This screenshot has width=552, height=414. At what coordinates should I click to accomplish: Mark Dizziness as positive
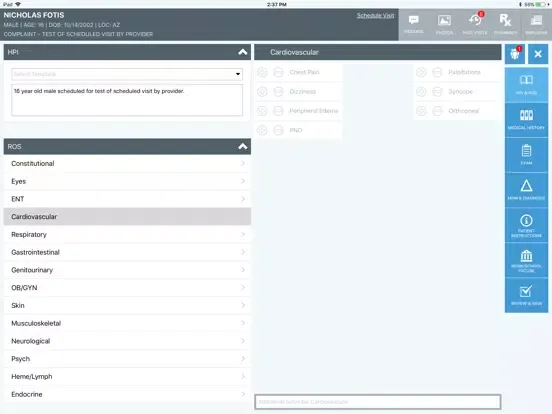pos(262,92)
